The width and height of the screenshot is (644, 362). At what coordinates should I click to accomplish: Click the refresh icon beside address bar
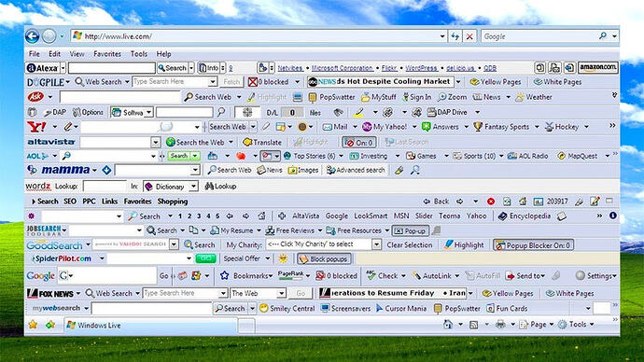click(455, 36)
